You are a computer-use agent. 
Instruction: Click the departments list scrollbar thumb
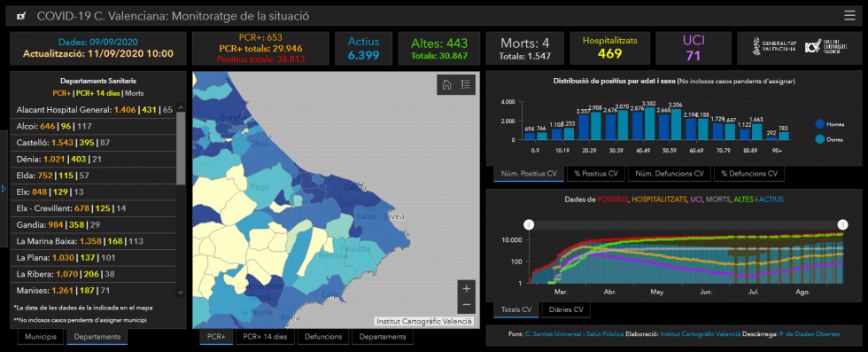[x=181, y=148]
